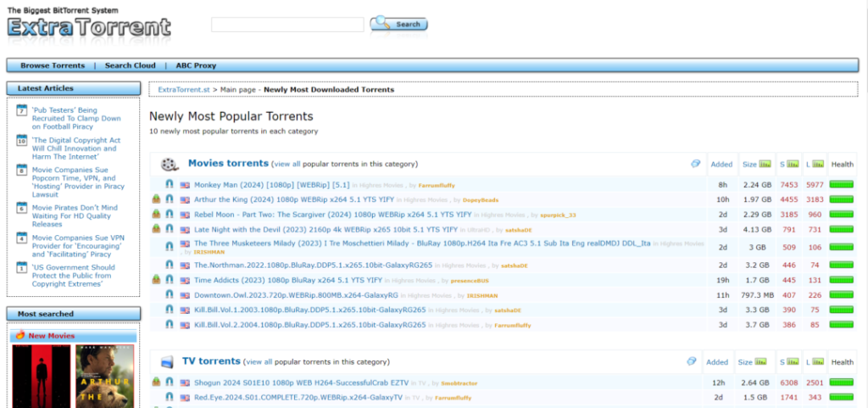This screenshot has width=868, height=408.
Task: Open Browse Torrents in navigation bar
Action: point(53,65)
